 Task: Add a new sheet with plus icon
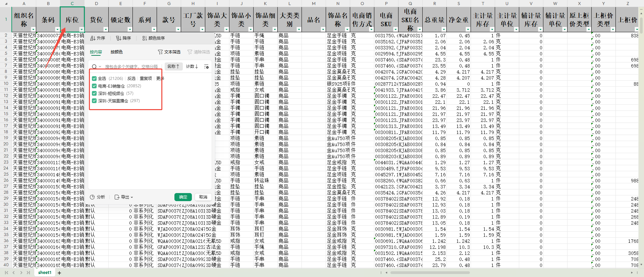pos(59,273)
